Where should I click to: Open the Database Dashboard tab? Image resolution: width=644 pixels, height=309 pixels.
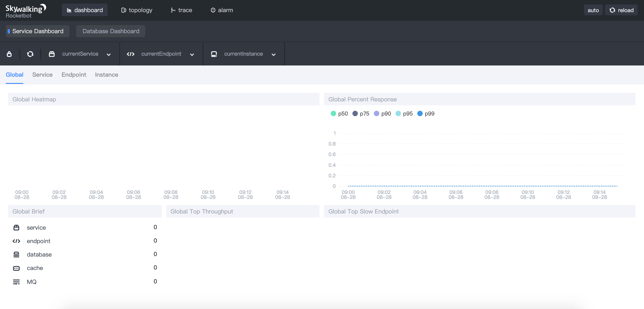(x=110, y=31)
